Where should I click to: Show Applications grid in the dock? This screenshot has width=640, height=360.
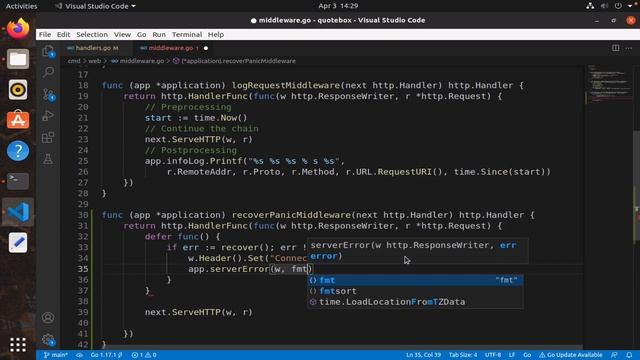18,345
